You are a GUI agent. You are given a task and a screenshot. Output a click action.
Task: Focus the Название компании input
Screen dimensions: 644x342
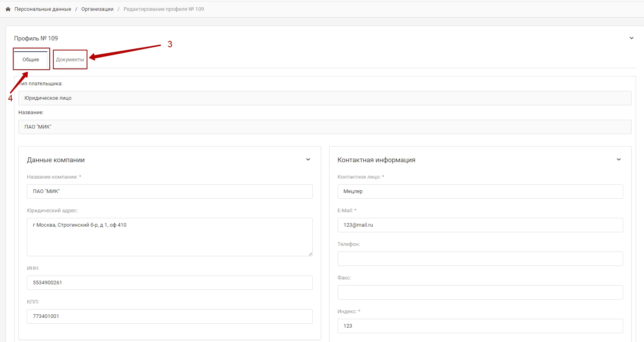pos(170,191)
